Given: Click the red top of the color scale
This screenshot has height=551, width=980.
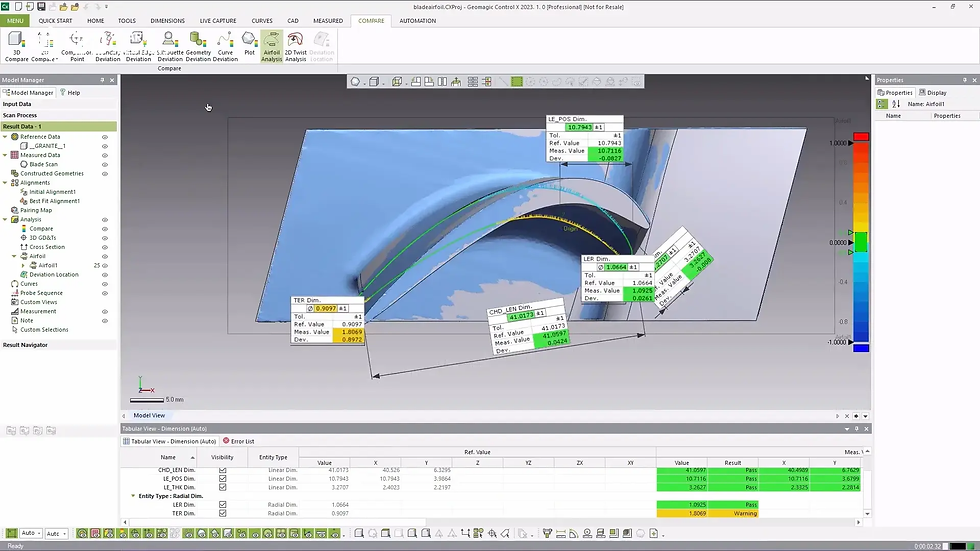Looking at the screenshot, I should [861, 137].
